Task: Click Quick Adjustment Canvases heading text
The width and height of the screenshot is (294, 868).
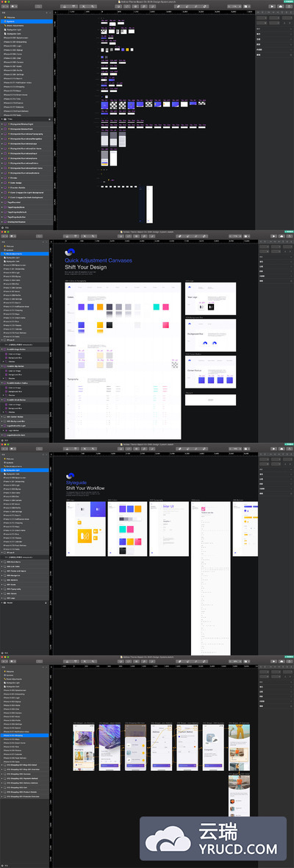Action: coord(99,260)
